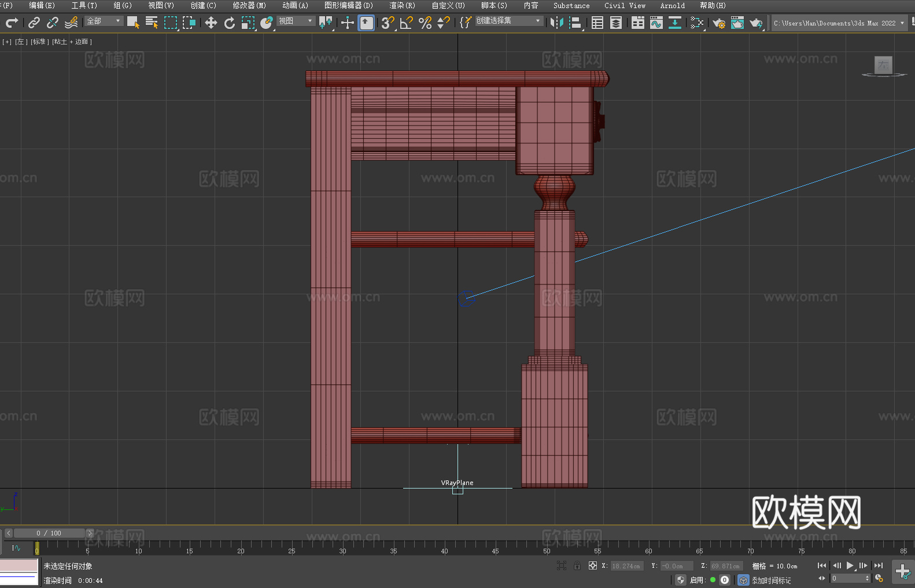Open the Civil View menu
Viewport: 915px width, 588px height.
click(625, 5)
